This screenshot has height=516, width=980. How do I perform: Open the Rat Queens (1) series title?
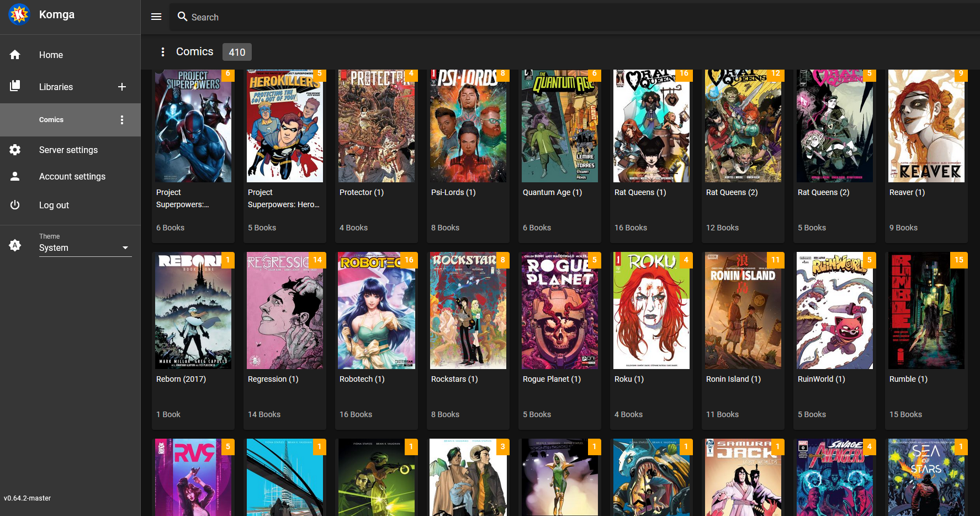pos(640,192)
